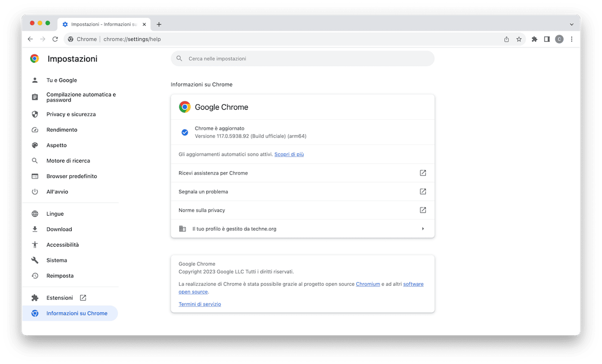The height and width of the screenshot is (364, 602).
Task: Click the Informazioni su Chrome heading
Action: click(x=201, y=85)
